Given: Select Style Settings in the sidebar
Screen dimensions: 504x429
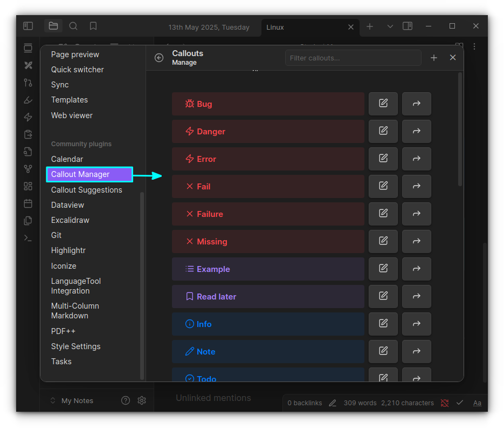Looking at the screenshot, I should 75,346.
